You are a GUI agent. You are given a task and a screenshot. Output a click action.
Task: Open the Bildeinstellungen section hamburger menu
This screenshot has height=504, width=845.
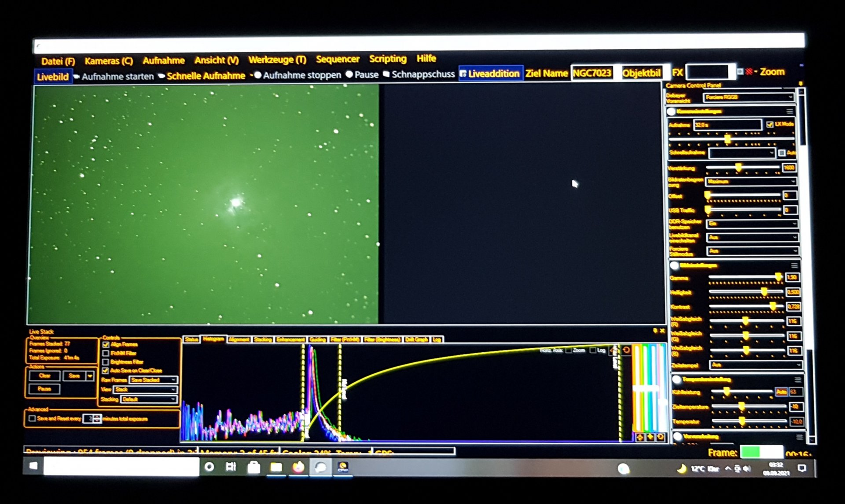794,266
